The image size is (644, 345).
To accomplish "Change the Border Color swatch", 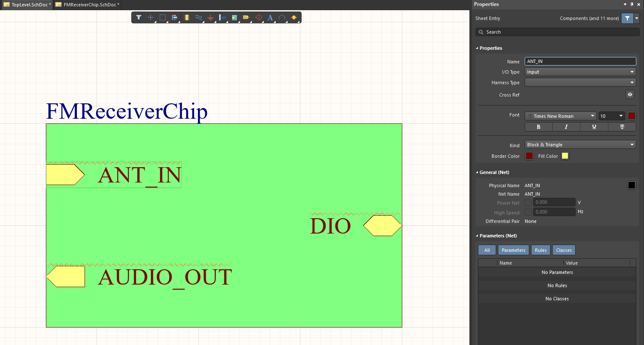I will (529, 156).
